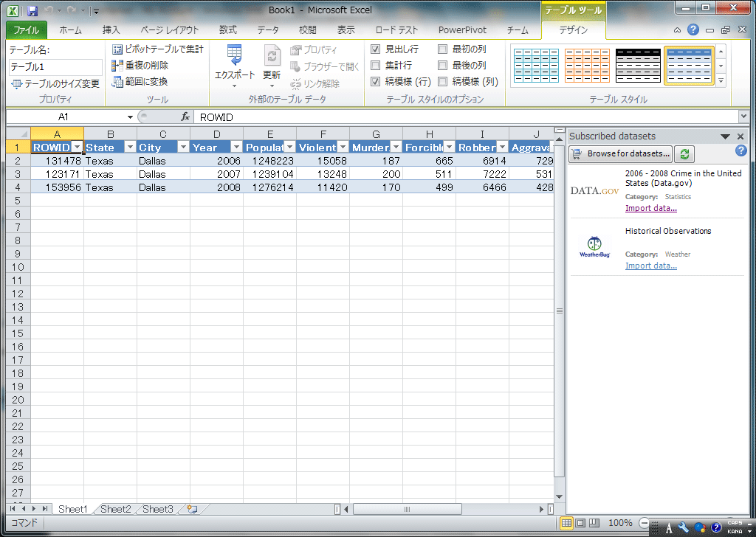Click the Browse for datasets cart button

621,153
